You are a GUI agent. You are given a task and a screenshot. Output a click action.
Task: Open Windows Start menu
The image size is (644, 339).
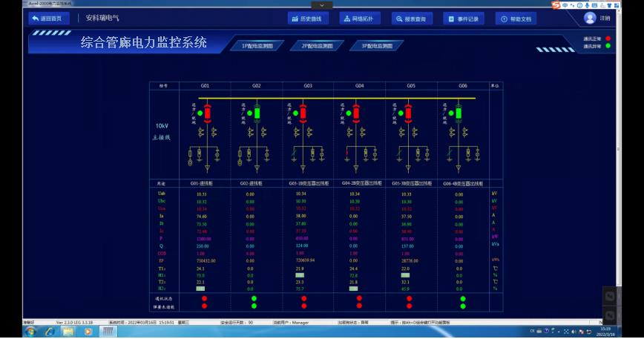(30, 332)
